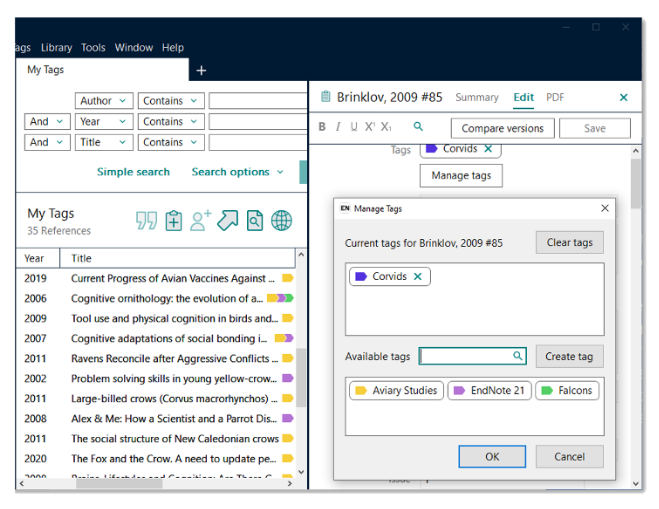659x509 pixels.
Task: Open the Author field dropdown
Action: coord(104,101)
